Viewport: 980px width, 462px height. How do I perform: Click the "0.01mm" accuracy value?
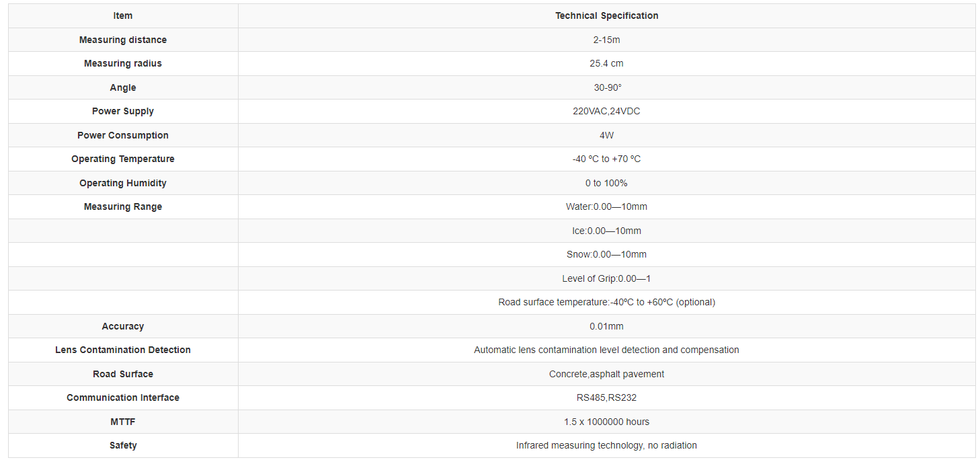click(x=606, y=326)
